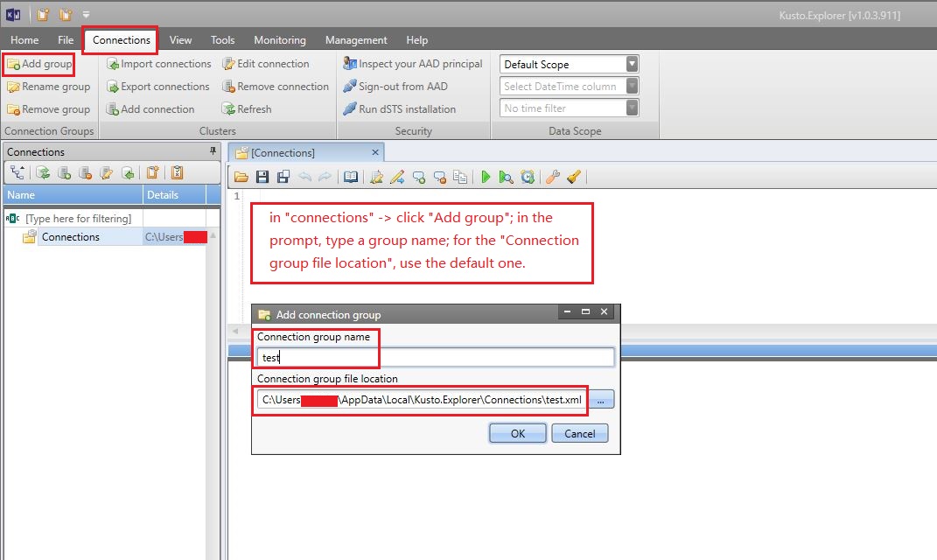Select the Connections tree item
Viewport: 937px width, 560px height.
coord(71,237)
